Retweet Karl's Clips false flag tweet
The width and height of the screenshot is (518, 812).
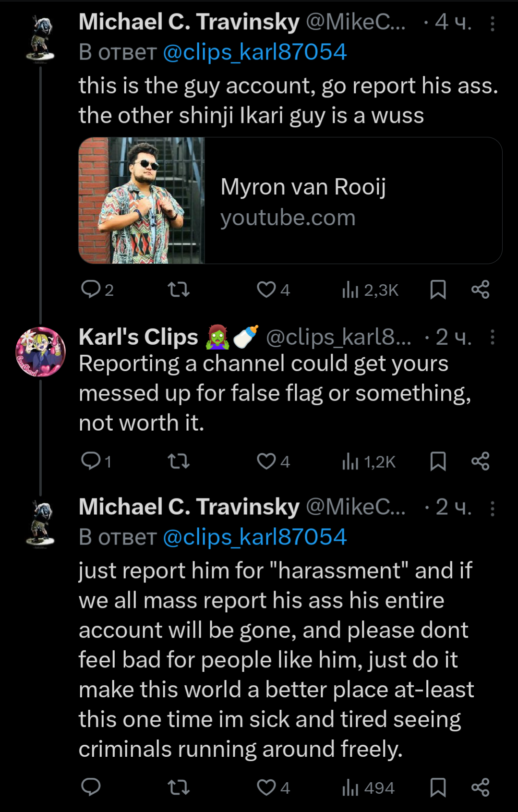[179, 461]
